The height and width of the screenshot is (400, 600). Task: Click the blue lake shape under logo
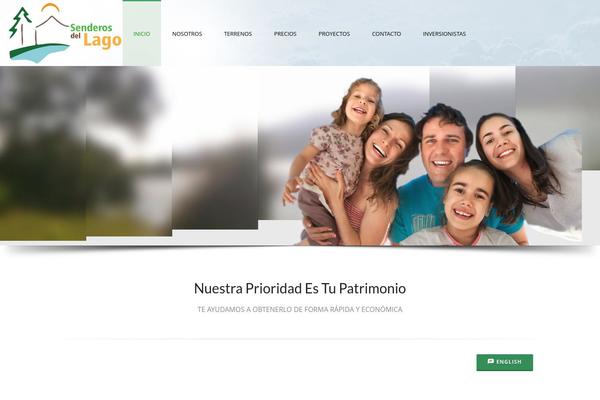[40, 54]
